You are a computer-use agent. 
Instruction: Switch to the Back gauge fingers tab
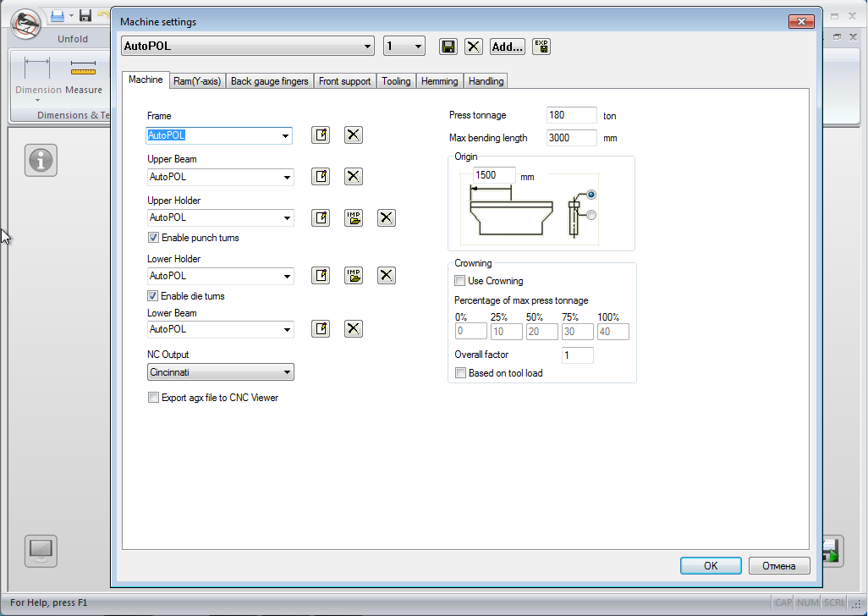tap(269, 81)
